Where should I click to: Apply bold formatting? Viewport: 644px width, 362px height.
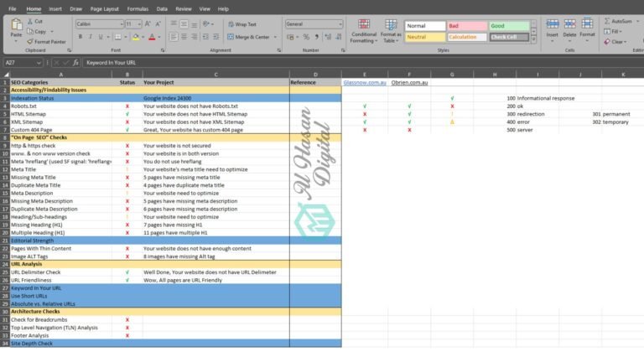click(80, 37)
